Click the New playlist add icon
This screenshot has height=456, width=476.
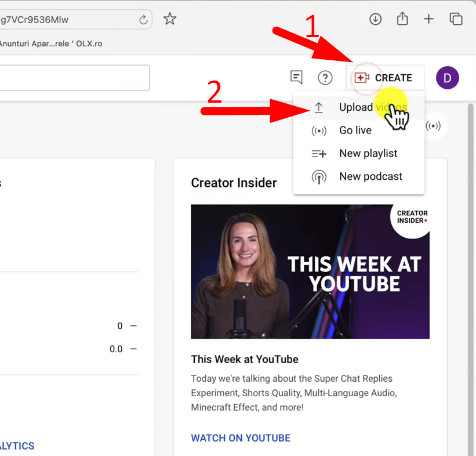pyautogui.click(x=319, y=154)
